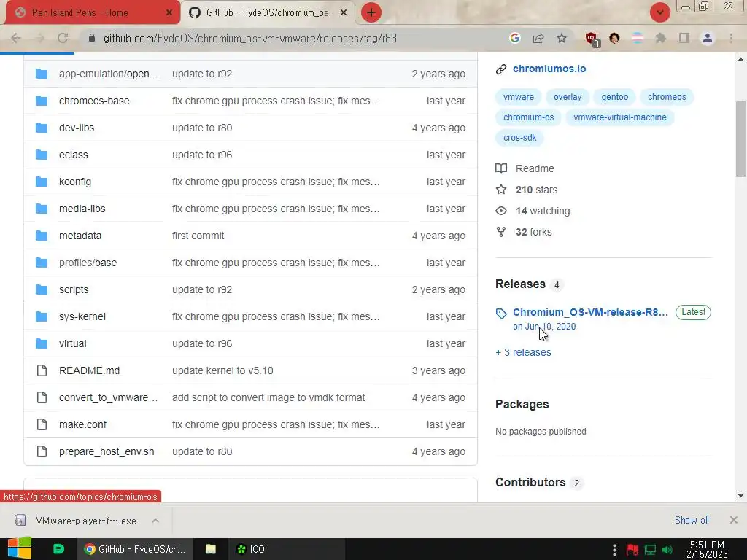Click the scripts folder icon
The image size is (747, 560).
pos(42,289)
